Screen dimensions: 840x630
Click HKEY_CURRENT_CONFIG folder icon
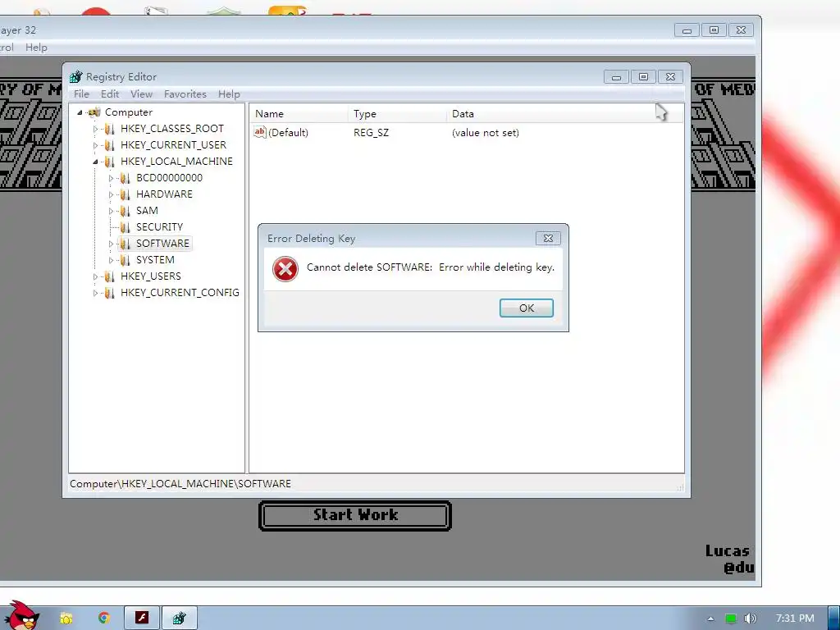point(110,293)
